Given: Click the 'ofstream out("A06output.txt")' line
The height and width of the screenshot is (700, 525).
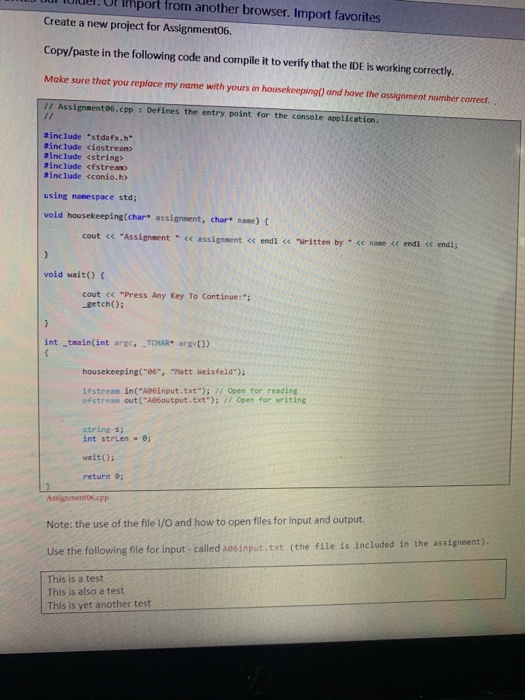Looking at the screenshot, I should [194, 400].
